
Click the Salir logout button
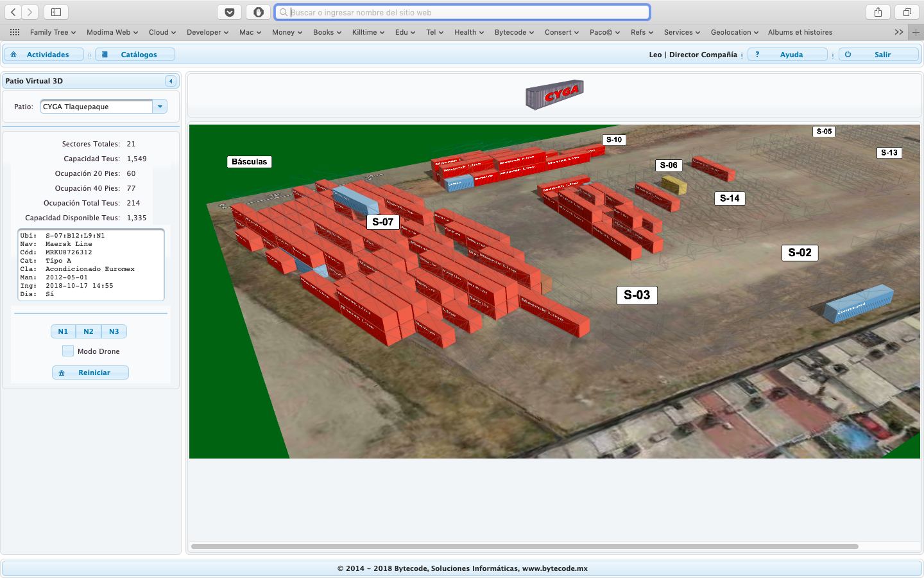point(878,55)
